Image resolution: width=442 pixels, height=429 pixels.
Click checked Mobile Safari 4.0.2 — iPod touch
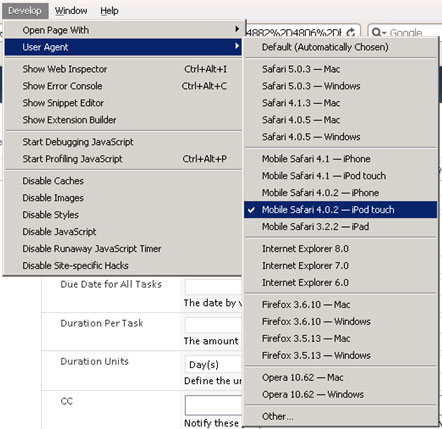[x=340, y=210]
